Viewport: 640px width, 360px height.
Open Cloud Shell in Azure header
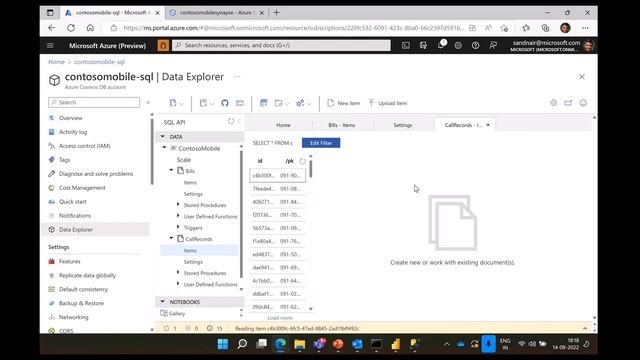406,45
